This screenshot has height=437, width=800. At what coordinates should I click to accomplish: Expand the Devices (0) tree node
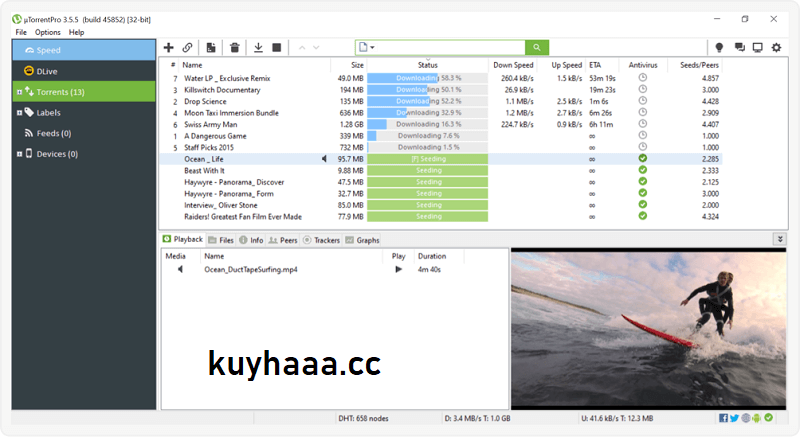click(19, 154)
